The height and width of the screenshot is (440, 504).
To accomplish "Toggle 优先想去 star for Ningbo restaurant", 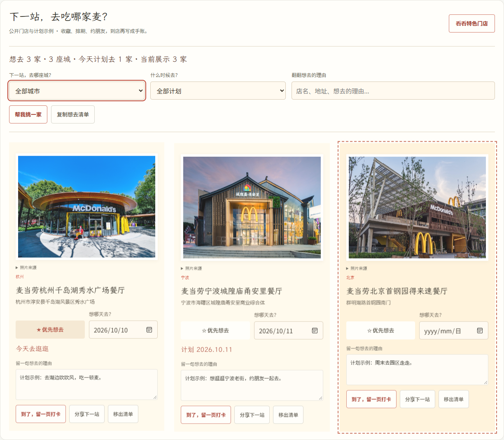I will (215, 331).
